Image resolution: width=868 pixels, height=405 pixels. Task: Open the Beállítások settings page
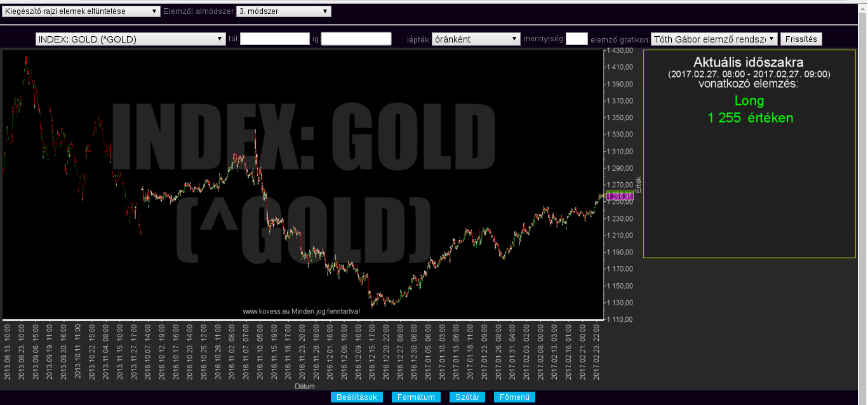click(357, 397)
